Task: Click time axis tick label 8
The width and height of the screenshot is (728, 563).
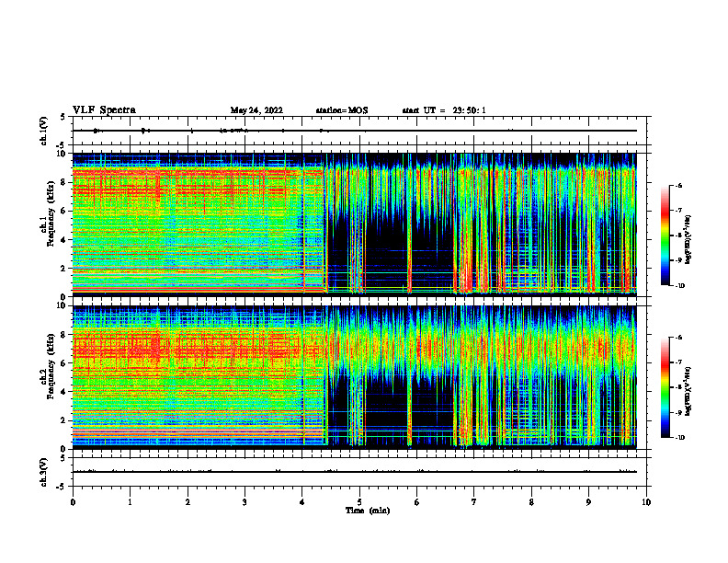Action: (531, 502)
